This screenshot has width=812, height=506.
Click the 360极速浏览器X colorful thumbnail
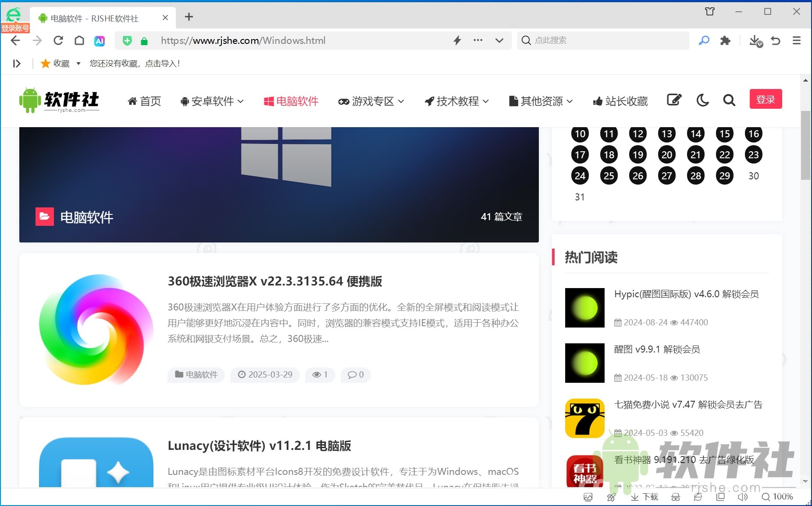96,330
